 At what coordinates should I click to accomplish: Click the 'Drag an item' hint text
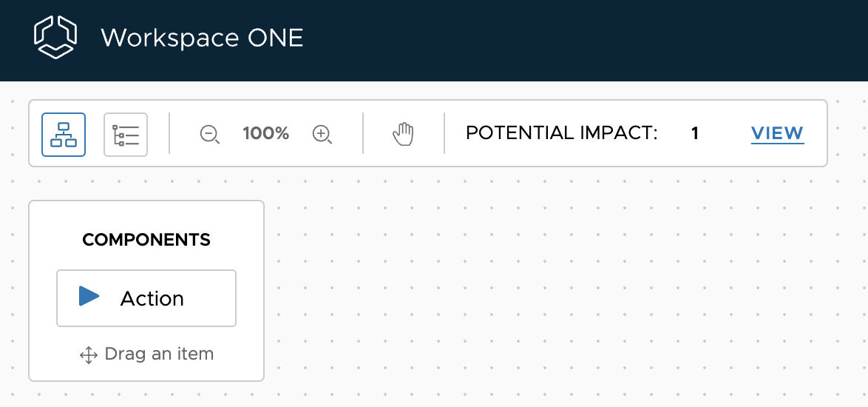point(159,354)
